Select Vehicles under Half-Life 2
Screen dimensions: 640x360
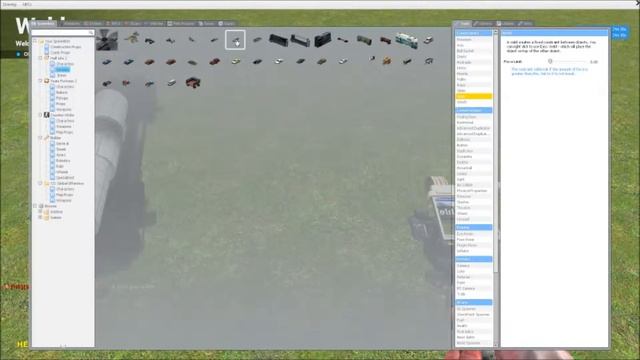[62, 70]
